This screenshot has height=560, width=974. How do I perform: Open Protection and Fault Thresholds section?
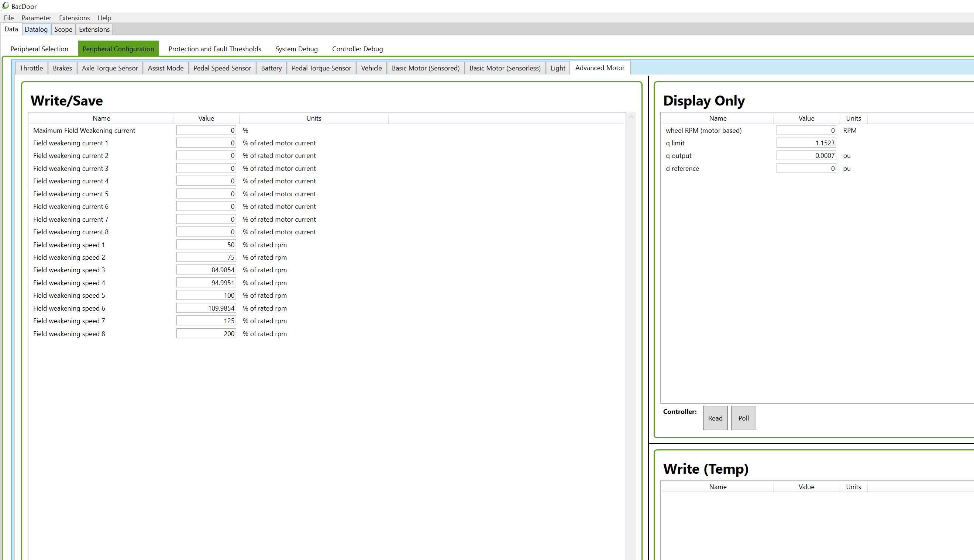coord(215,49)
